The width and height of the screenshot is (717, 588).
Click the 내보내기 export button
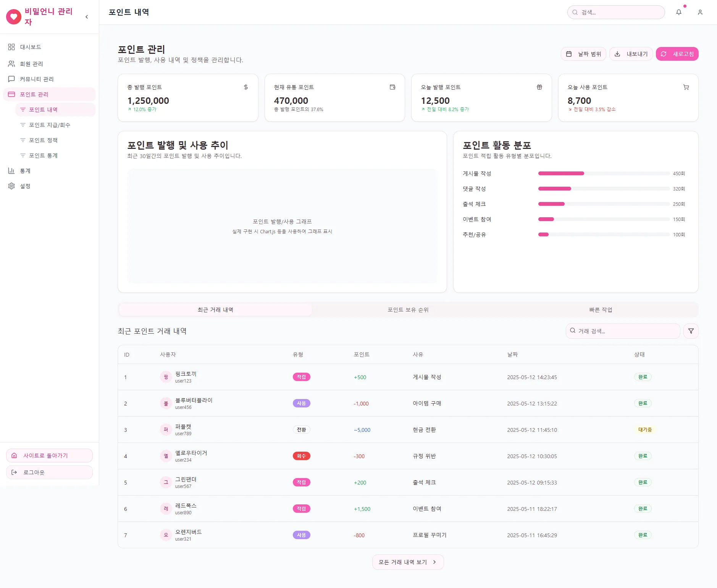tap(631, 54)
